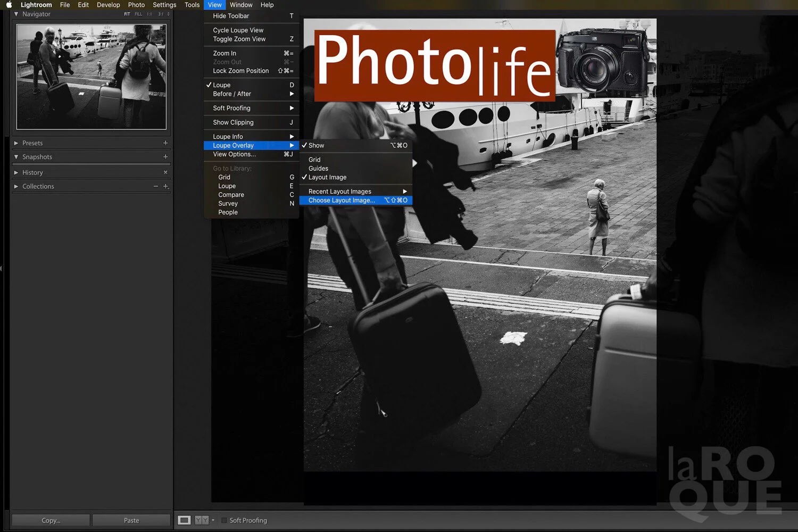Image resolution: width=798 pixels, height=532 pixels.
Task: Set Navigator zoom to 3:1
Action: coord(161,14)
